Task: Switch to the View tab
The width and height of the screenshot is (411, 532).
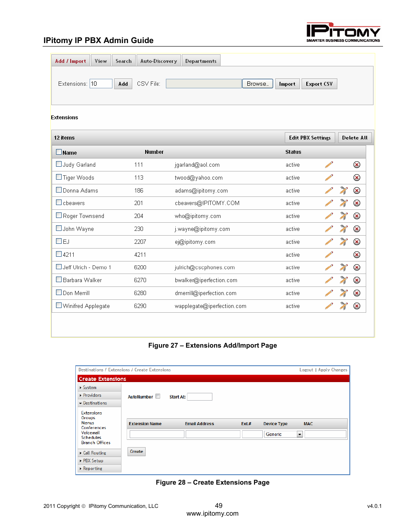Action: click(x=101, y=61)
